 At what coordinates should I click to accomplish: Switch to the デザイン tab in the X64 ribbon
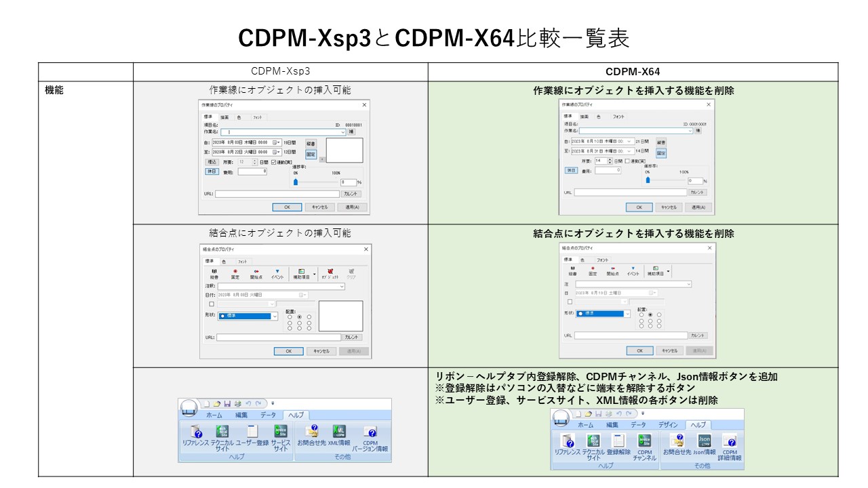click(x=668, y=423)
